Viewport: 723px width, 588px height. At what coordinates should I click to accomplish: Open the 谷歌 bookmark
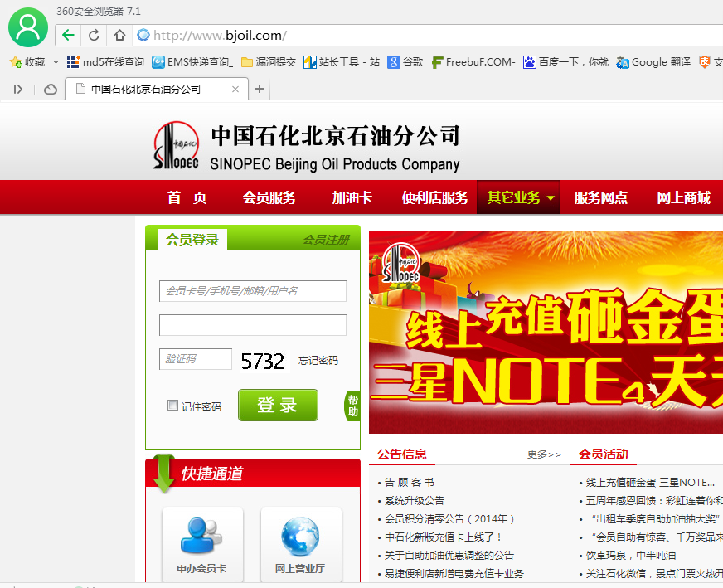[405, 62]
